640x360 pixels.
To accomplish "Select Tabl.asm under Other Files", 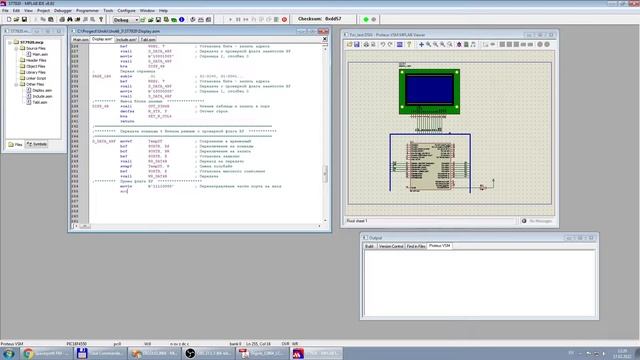I will (40, 102).
